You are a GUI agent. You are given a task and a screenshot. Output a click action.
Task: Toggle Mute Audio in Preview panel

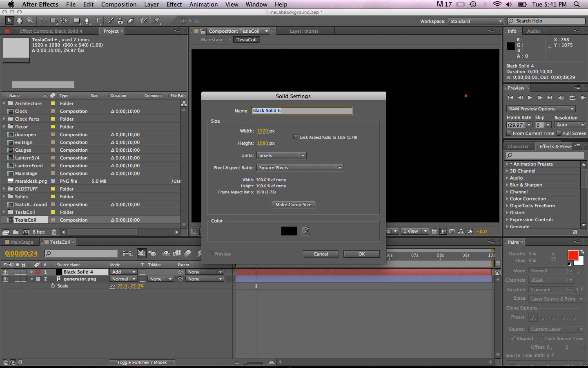pyautogui.click(x=561, y=98)
